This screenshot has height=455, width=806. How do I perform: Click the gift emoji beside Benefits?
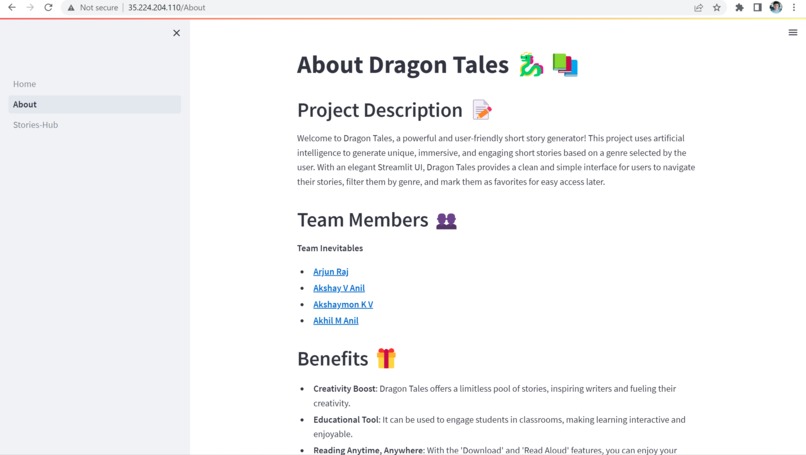[386, 358]
